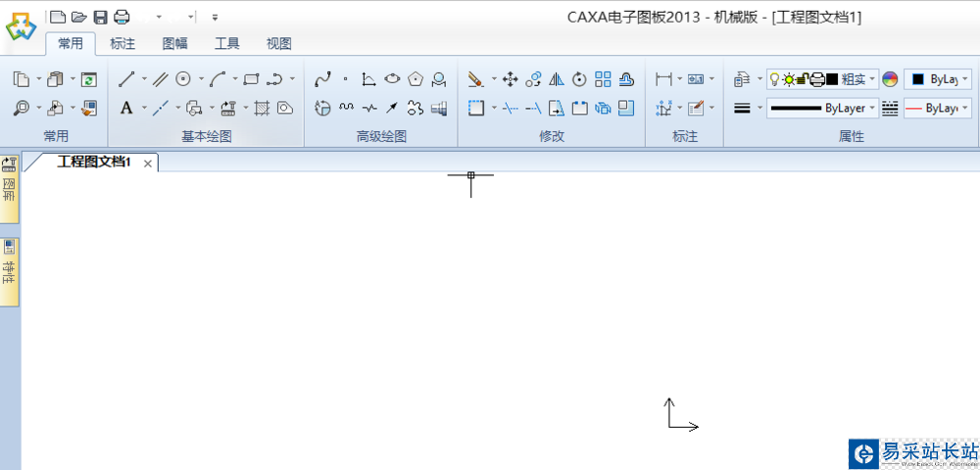Select the Trim tool
Screen dimensions: 980x470
(510, 108)
